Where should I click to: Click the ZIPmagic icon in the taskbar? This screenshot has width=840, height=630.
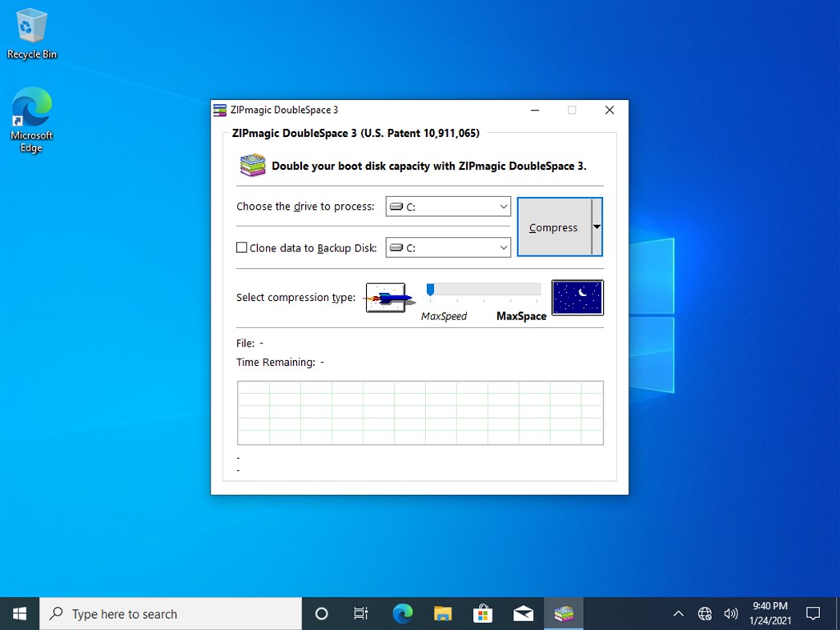(563, 613)
